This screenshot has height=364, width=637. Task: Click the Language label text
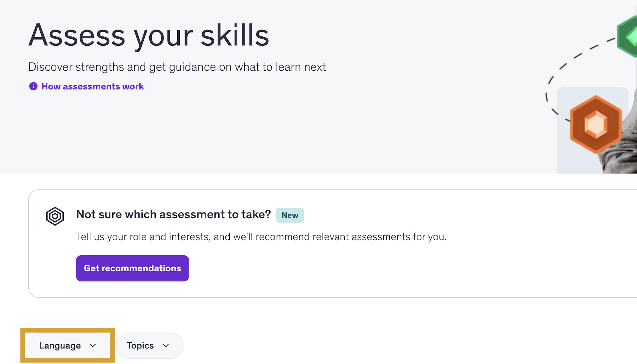[x=60, y=346]
